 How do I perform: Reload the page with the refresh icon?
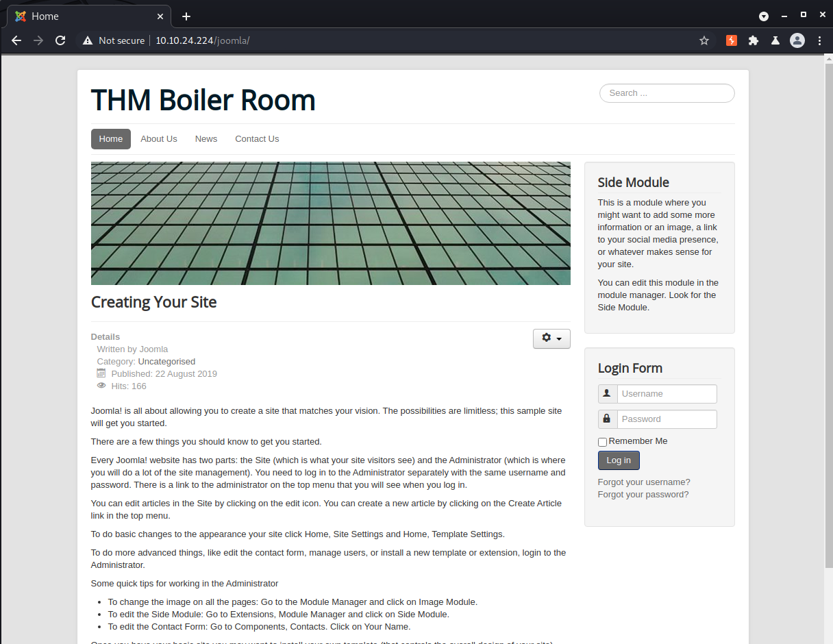tap(60, 40)
